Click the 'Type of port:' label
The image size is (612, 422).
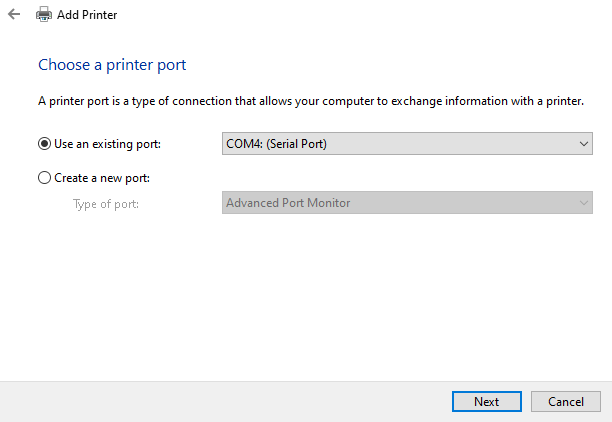tap(106, 204)
